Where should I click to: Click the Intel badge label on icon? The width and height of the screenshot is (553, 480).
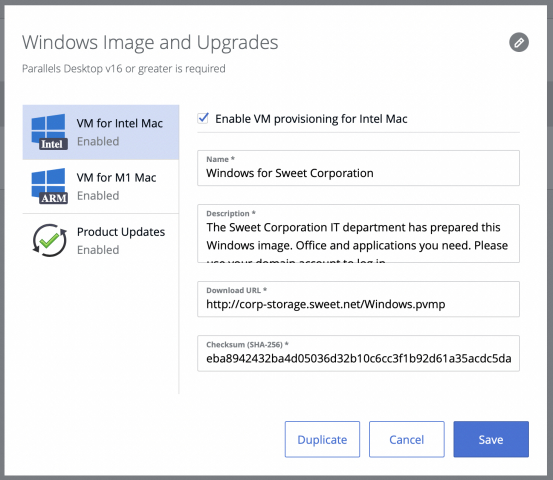[x=53, y=144]
